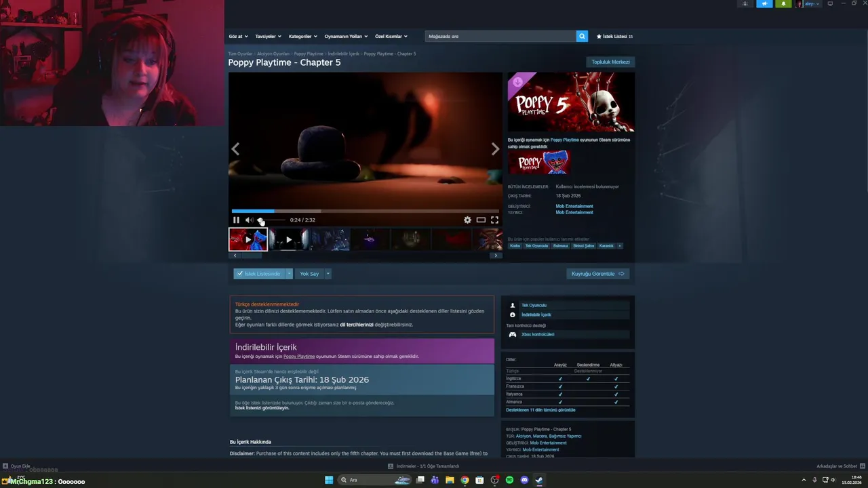Open Tavsiyeler menu

(x=268, y=36)
